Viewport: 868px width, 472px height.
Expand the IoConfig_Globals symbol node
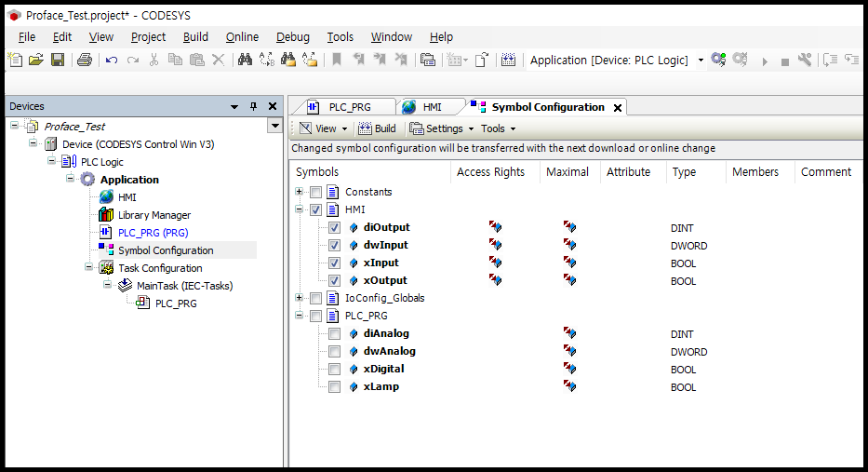click(x=299, y=298)
